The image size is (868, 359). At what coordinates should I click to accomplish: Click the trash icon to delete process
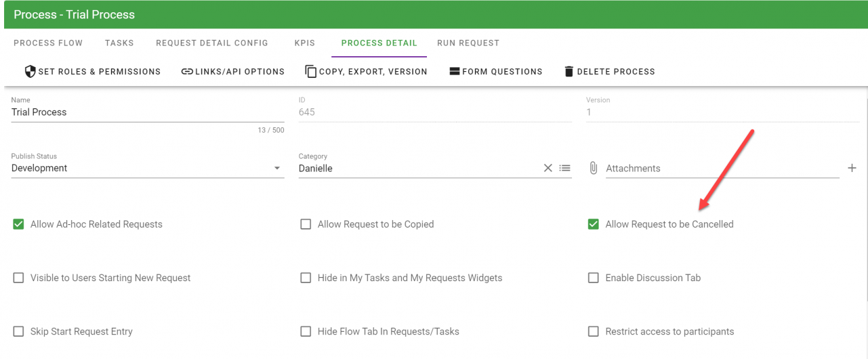click(569, 71)
